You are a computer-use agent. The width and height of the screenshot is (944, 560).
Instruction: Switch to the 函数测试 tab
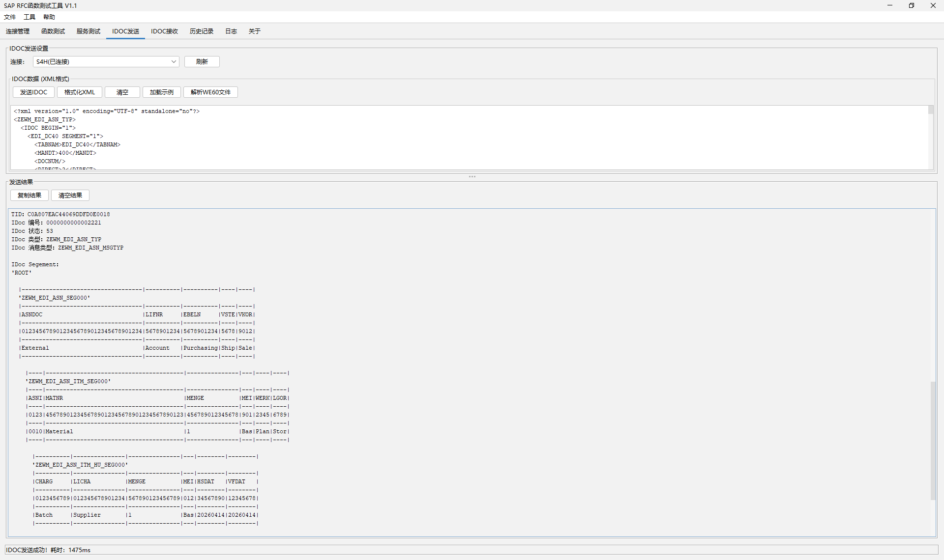click(x=53, y=31)
